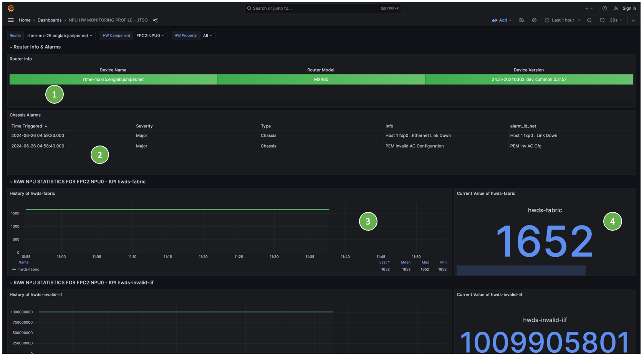The image size is (644, 357).
Task: Click the save dashboard icon
Action: [521, 20]
